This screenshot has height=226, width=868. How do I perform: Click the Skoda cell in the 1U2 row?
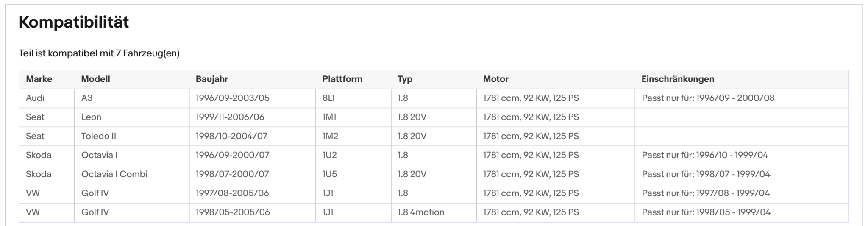(x=47, y=156)
